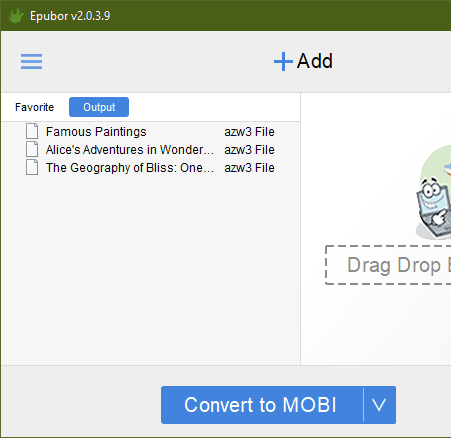Select Alice's Adventures in Wonder... entry
The image size is (451, 438).
130,150
